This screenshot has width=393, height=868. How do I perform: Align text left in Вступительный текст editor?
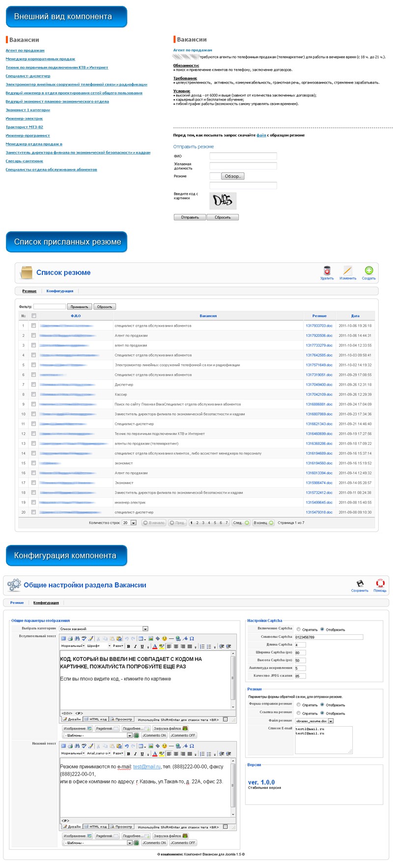click(x=168, y=647)
